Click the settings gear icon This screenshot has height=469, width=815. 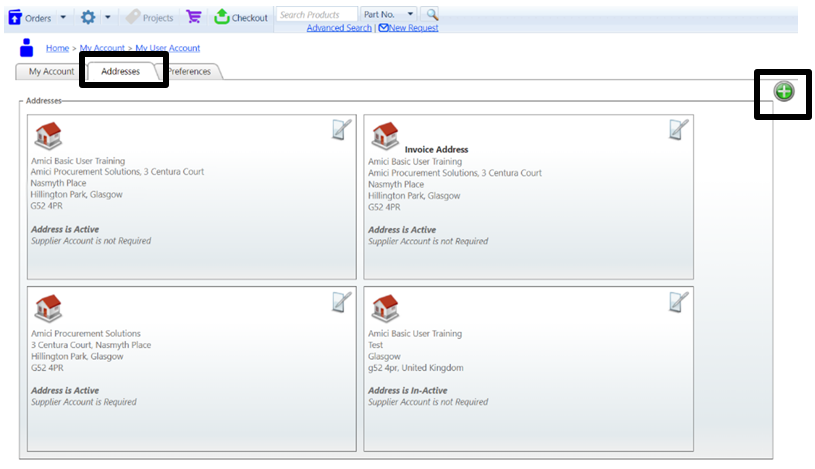point(88,17)
